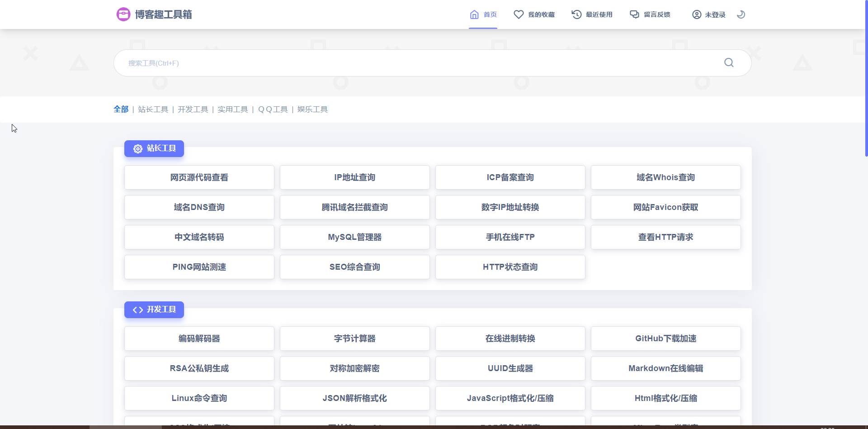Open 域名Whois查询 tool
This screenshot has width=868, height=429.
(x=666, y=177)
